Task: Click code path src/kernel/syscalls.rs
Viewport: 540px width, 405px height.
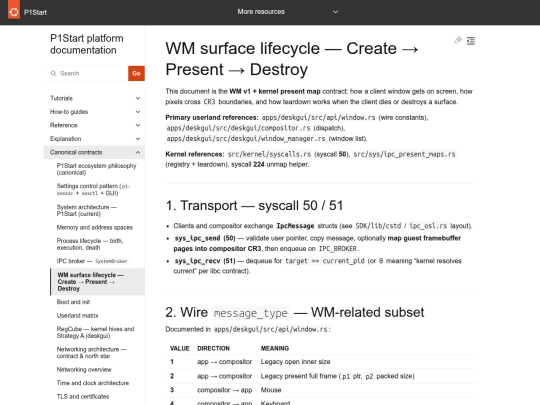Action: [x=269, y=154]
